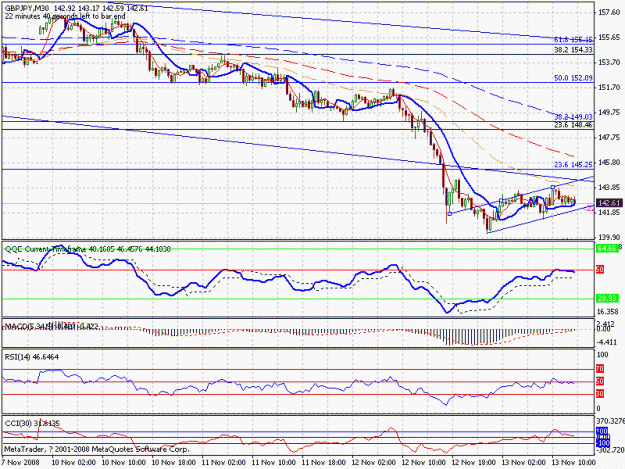Click the CCI(30) indicator label
Image resolution: width=625 pixels, height=469 pixels.
pyautogui.click(x=32, y=423)
